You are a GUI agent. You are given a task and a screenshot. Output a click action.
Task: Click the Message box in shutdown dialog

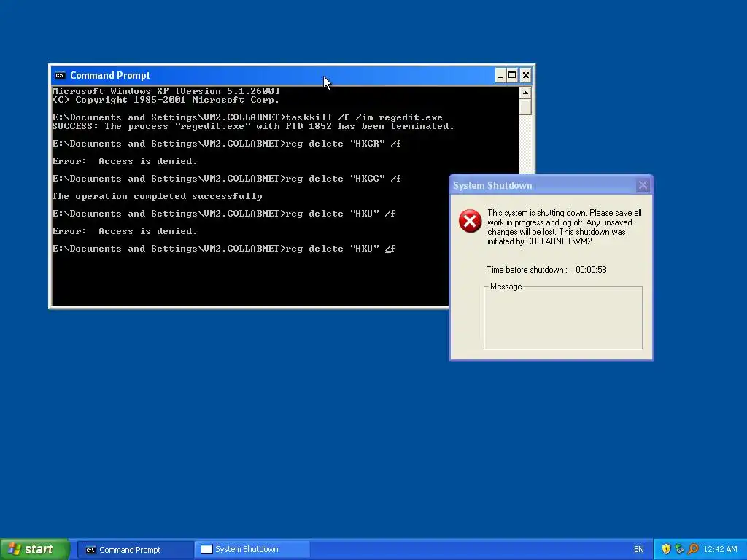coord(563,318)
